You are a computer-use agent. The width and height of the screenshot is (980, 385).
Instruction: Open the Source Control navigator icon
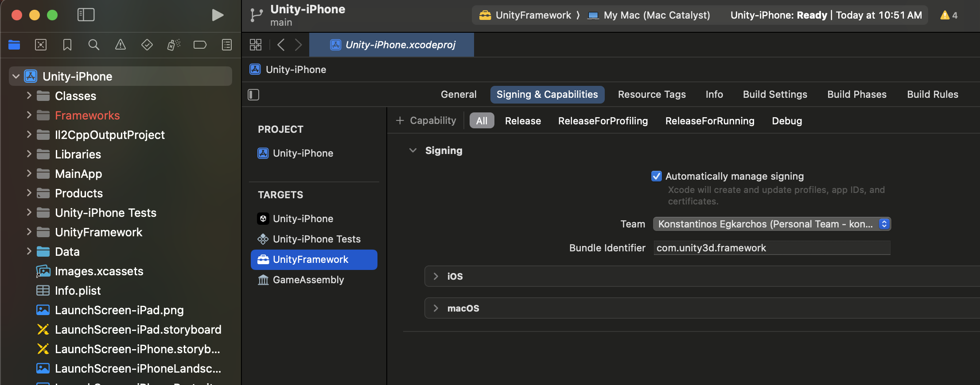tap(41, 45)
